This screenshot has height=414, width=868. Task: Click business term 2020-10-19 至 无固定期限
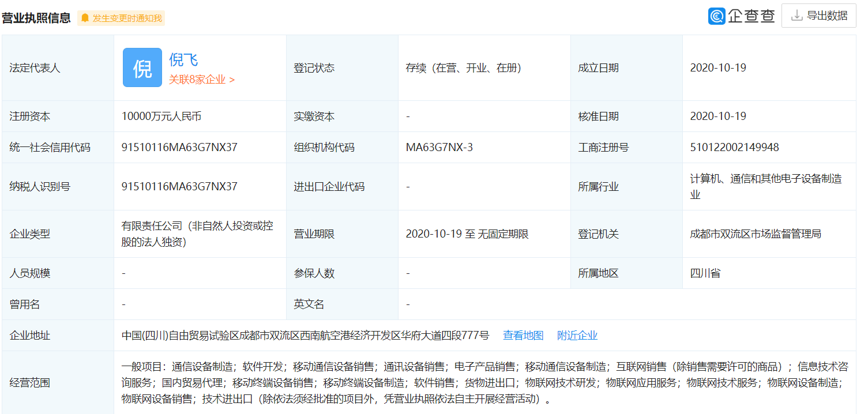(x=467, y=234)
